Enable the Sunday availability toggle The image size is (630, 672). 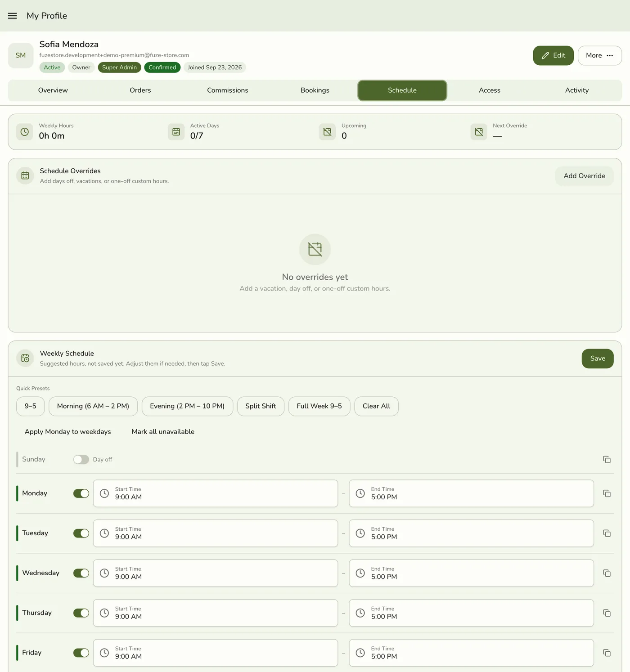81,459
